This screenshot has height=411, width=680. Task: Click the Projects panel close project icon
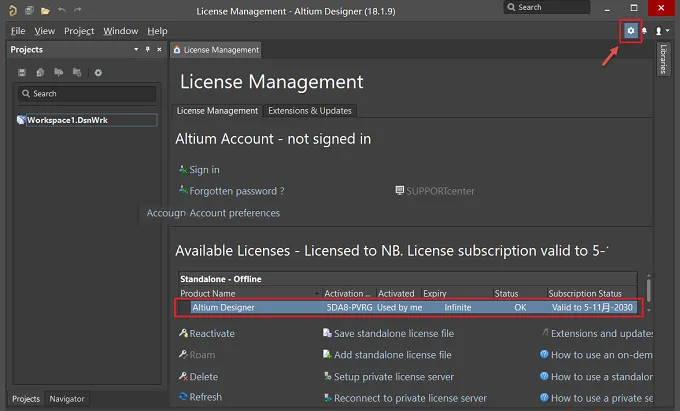77,72
